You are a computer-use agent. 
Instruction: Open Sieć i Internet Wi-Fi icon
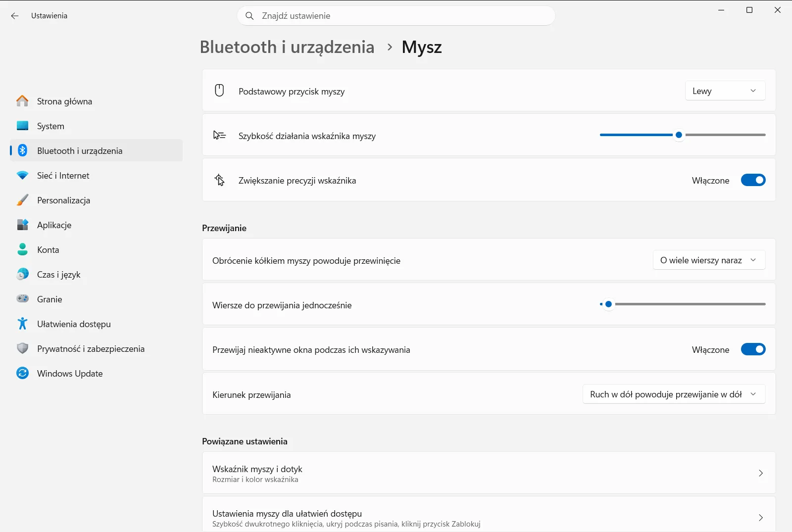point(22,175)
